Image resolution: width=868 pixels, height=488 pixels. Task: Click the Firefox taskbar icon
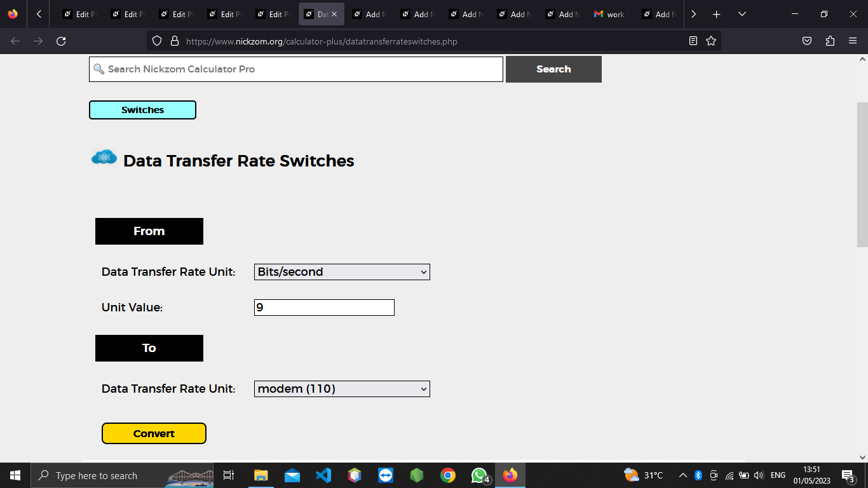[x=510, y=475]
